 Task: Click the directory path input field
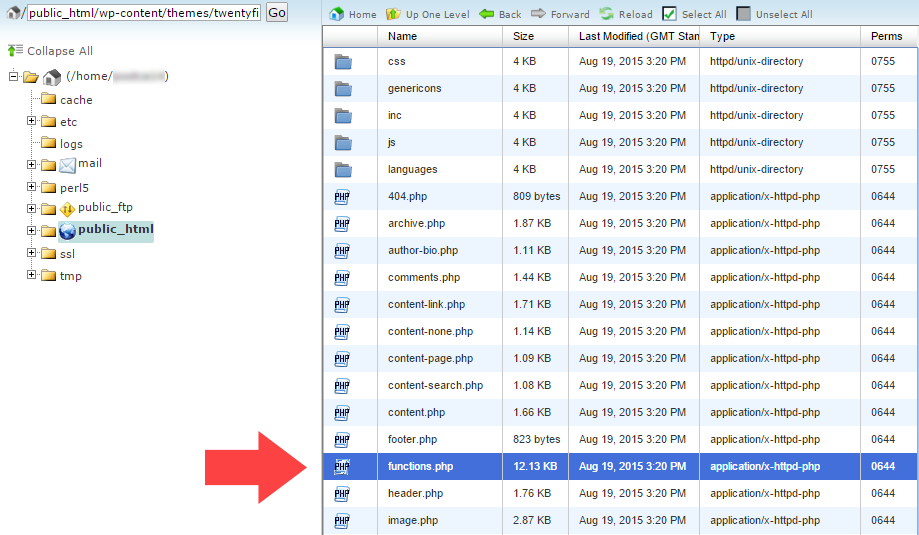click(x=144, y=13)
